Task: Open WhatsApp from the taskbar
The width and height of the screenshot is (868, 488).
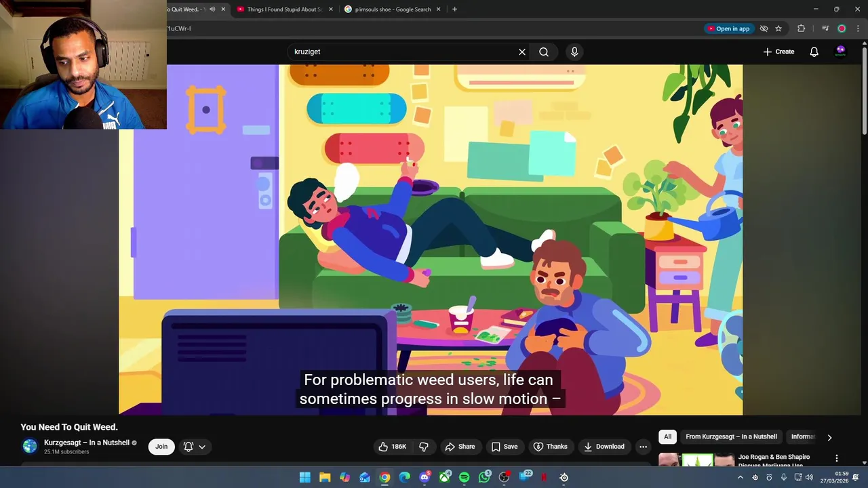Action: coord(484,477)
